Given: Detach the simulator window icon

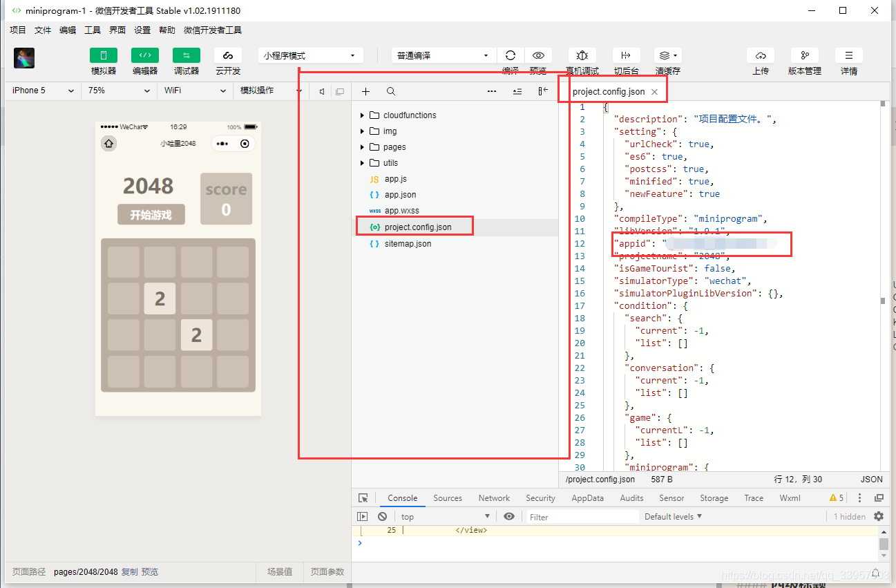Looking at the screenshot, I should click(339, 91).
